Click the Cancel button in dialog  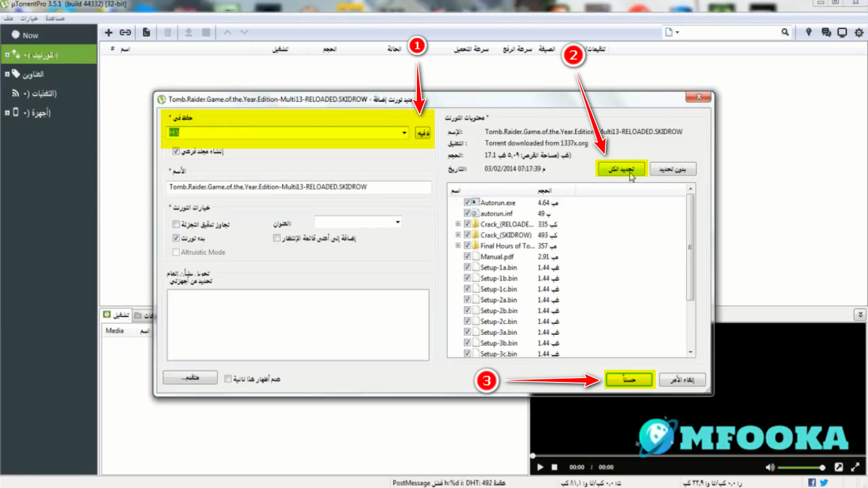click(x=682, y=380)
